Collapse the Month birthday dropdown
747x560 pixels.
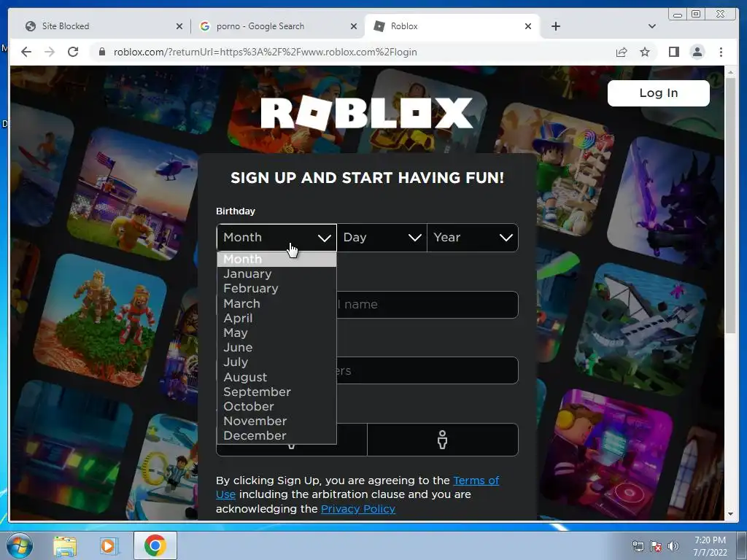[x=276, y=238]
